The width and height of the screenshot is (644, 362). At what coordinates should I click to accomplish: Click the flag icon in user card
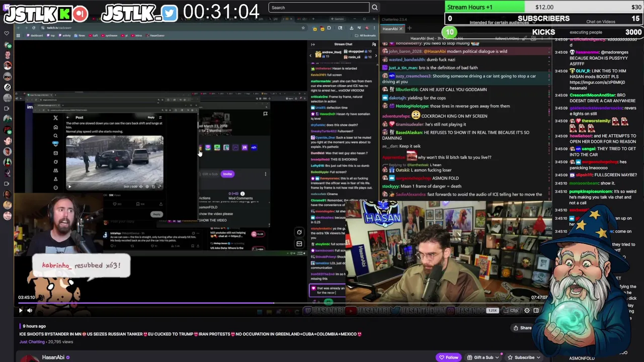coord(265,114)
